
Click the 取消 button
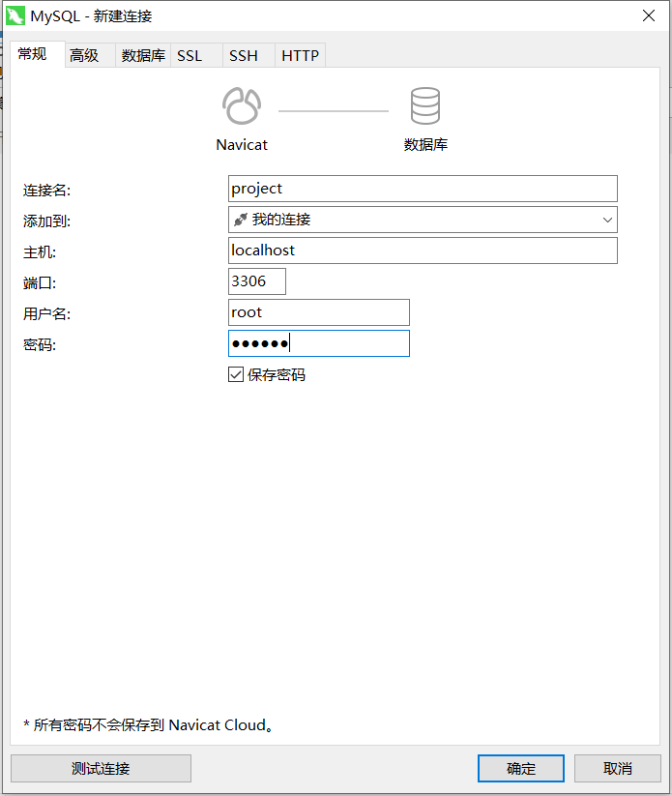[618, 768]
